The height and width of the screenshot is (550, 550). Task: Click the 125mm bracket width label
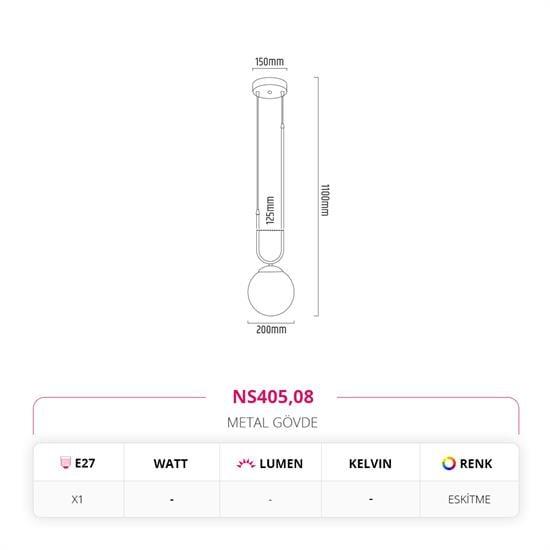270,210
